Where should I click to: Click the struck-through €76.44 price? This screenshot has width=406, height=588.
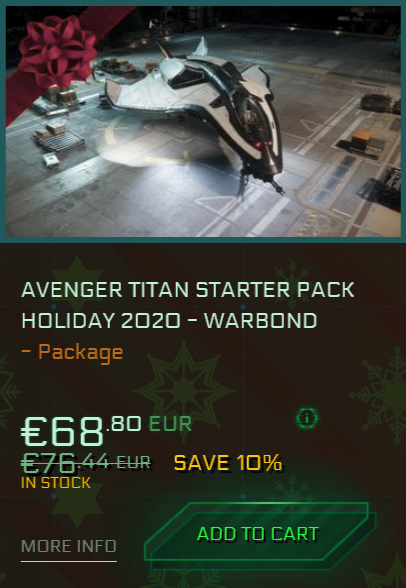pyautogui.click(x=86, y=463)
